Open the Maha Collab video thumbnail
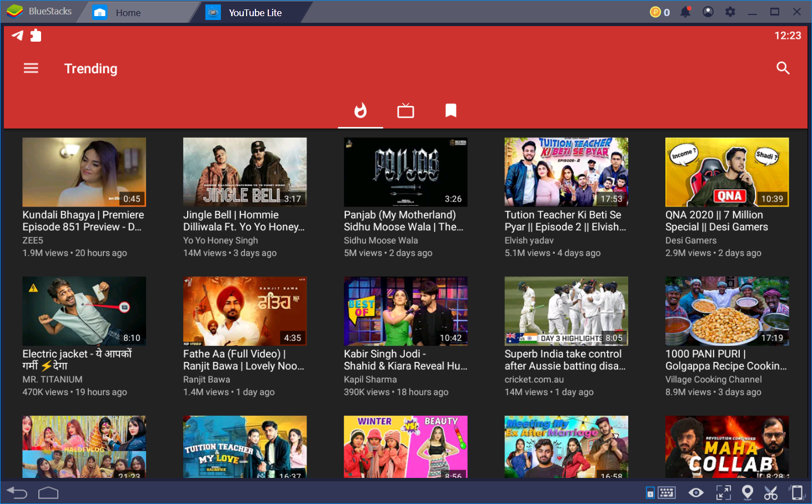 click(x=727, y=447)
